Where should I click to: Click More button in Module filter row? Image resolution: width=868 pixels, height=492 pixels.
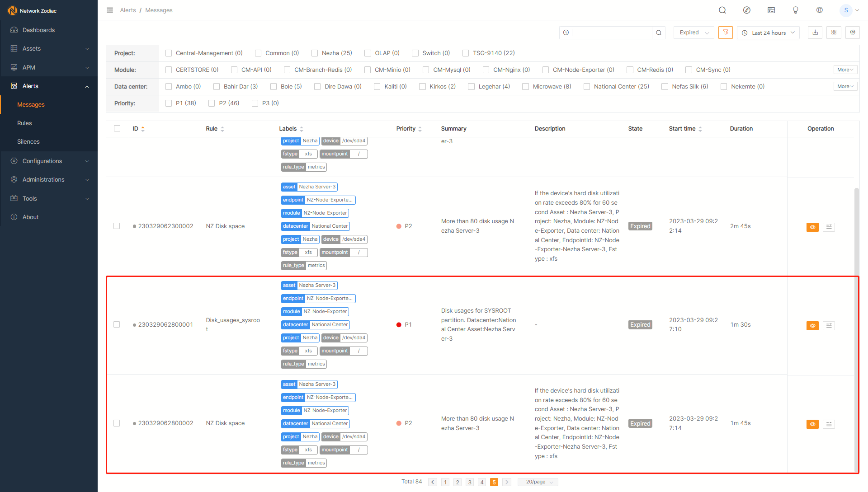pos(845,70)
